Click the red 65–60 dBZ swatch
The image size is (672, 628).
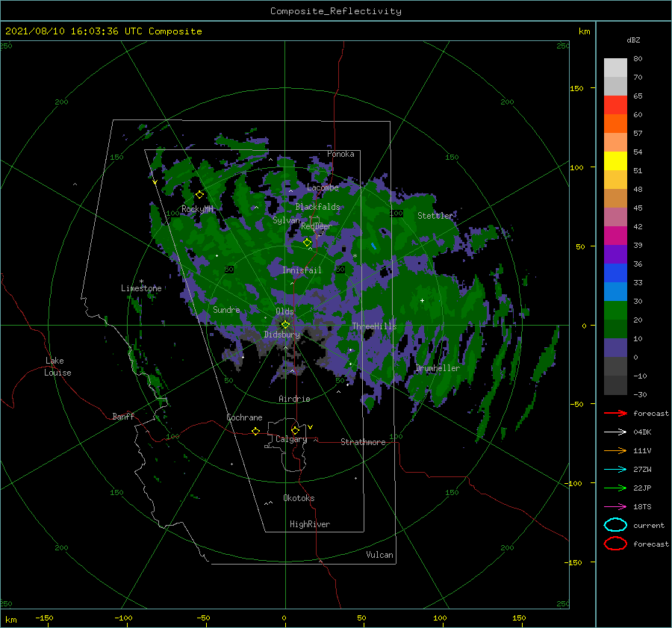[615, 105]
